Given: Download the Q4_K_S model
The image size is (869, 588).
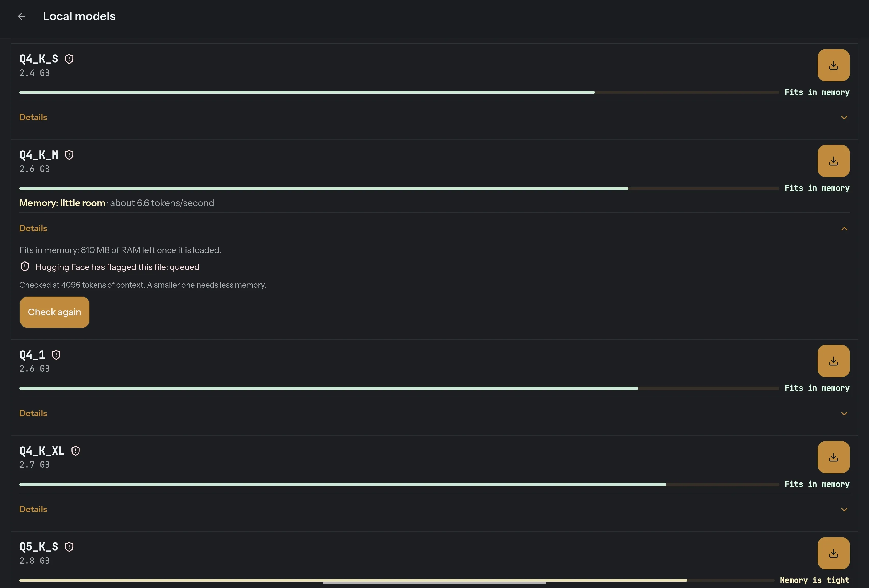Looking at the screenshot, I should [833, 65].
